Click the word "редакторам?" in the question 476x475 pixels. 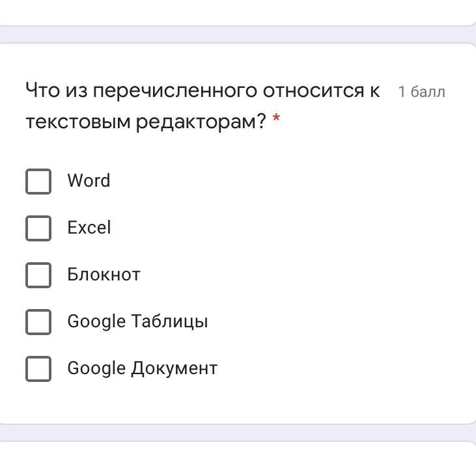(x=201, y=122)
